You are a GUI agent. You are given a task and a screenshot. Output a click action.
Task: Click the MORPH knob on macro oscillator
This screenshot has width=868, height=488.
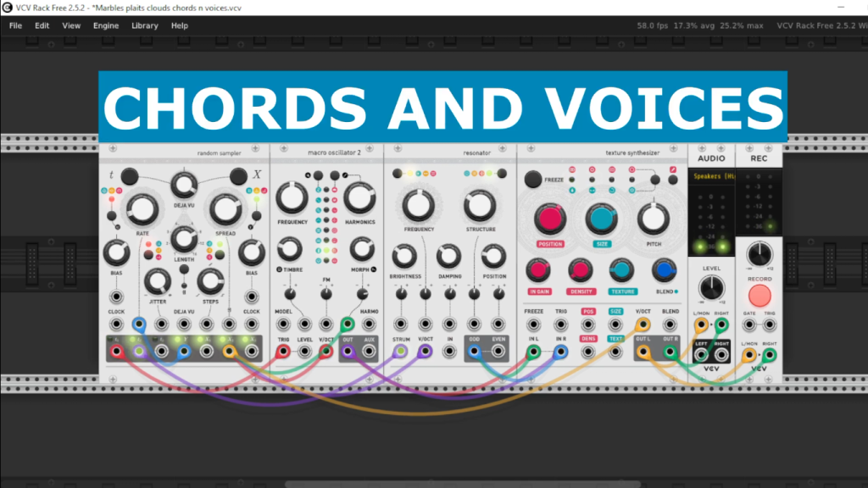[x=362, y=250]
